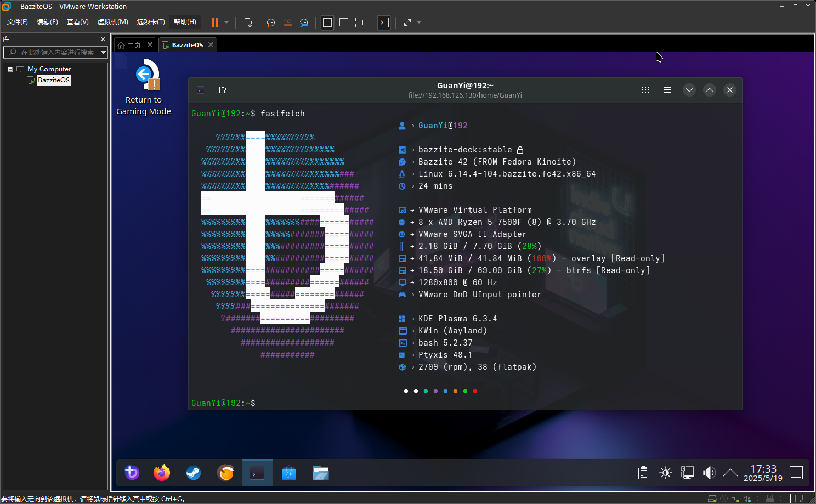The image size is (816, 504).
Task: Add a new terminal tab in Ptyxis
Action: (x=222, y=90)
